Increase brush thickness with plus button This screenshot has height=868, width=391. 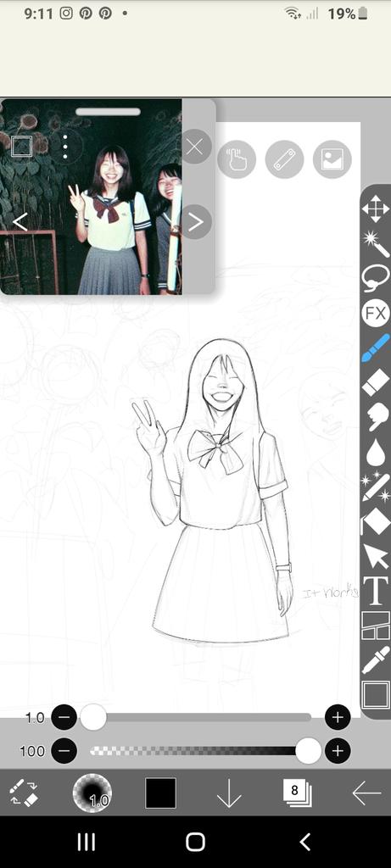[338, 718]
